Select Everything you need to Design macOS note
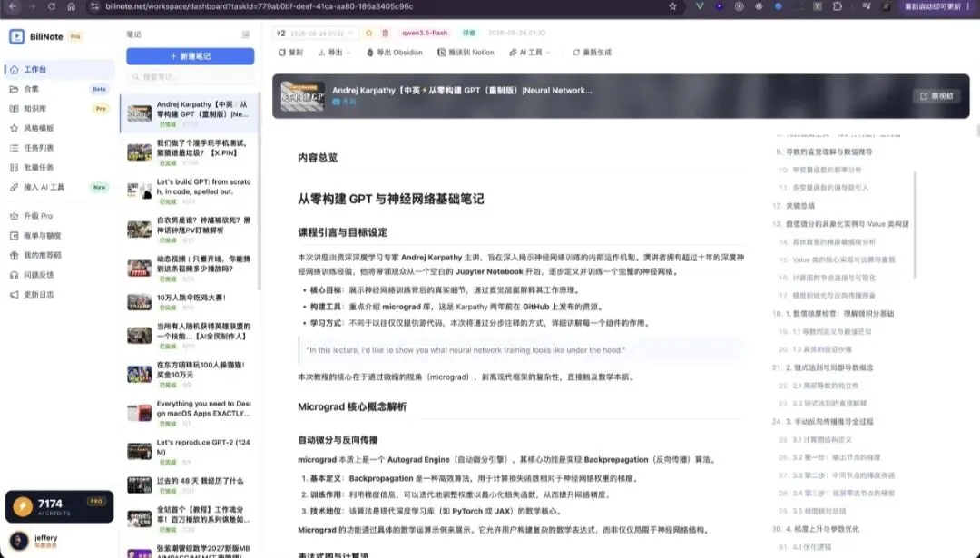Screen dimensions: 980x558 coord(190,413)
